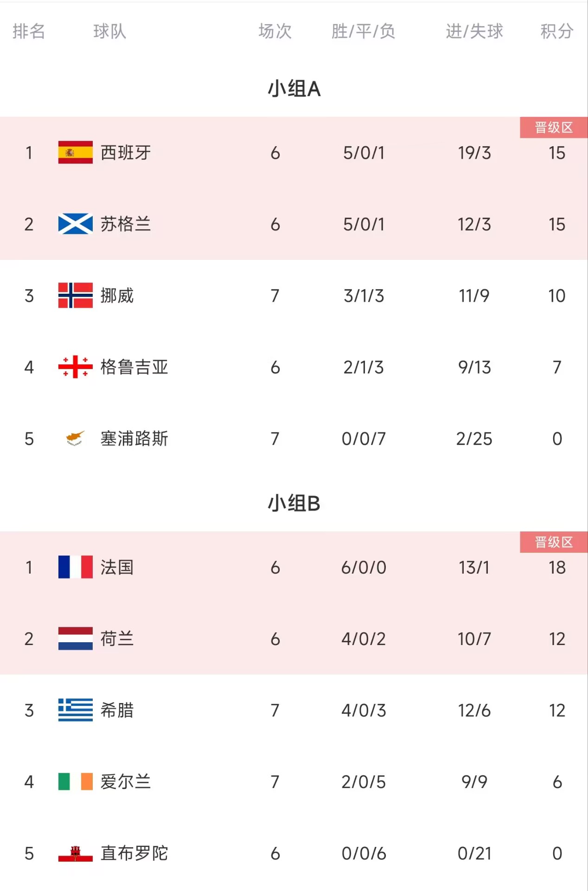Screen dimensions: 588x891
Task: Tap the Norway flag icon
Action: pyautogui.click(x=76, y=296)
